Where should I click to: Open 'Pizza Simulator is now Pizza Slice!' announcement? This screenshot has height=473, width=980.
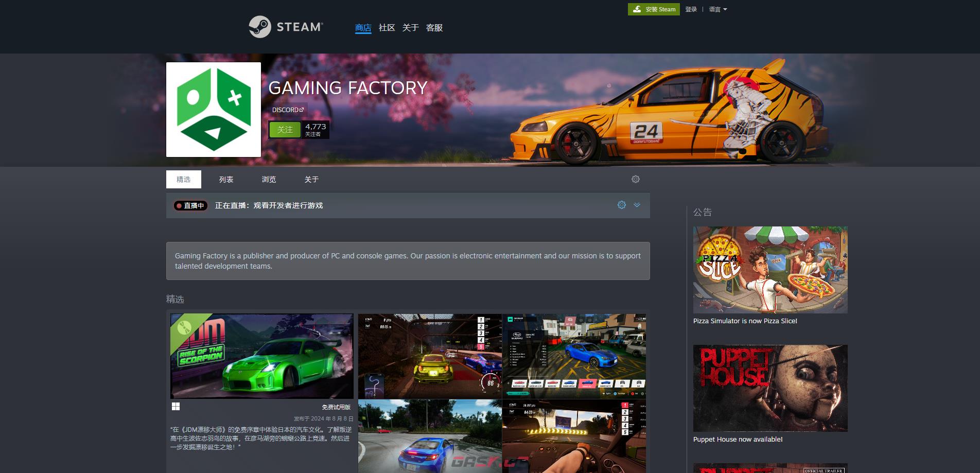[745, 321]
